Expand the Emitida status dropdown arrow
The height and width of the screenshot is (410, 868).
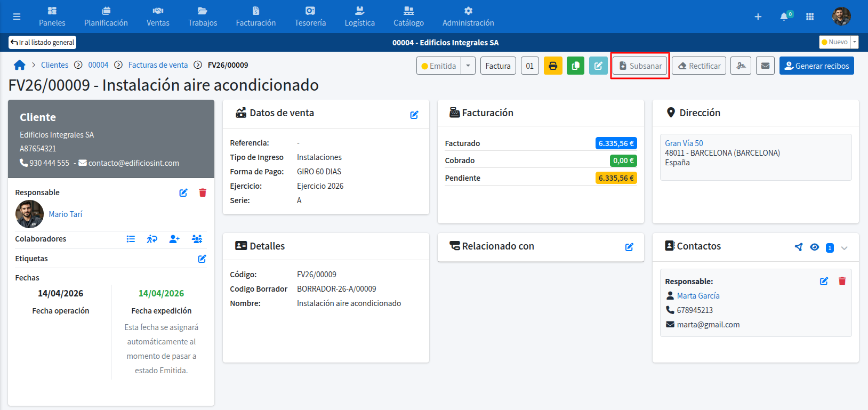click(468, 66)
